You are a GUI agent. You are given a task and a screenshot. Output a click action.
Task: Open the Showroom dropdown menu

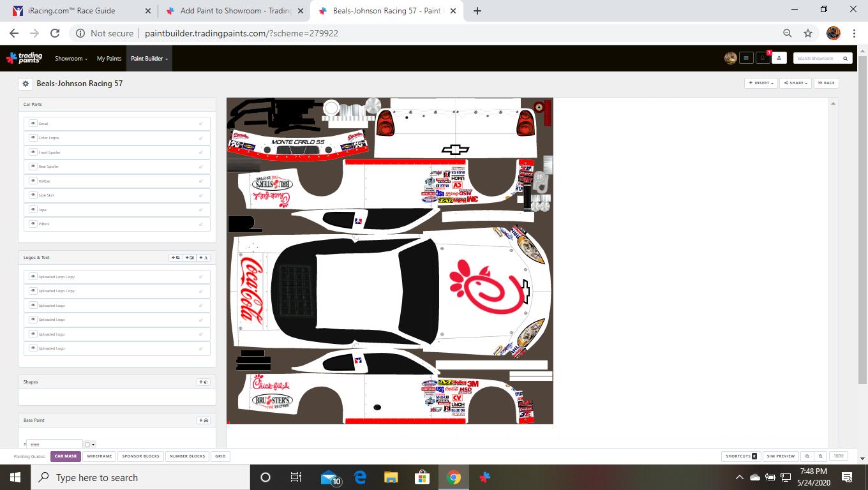click(71, 59)
